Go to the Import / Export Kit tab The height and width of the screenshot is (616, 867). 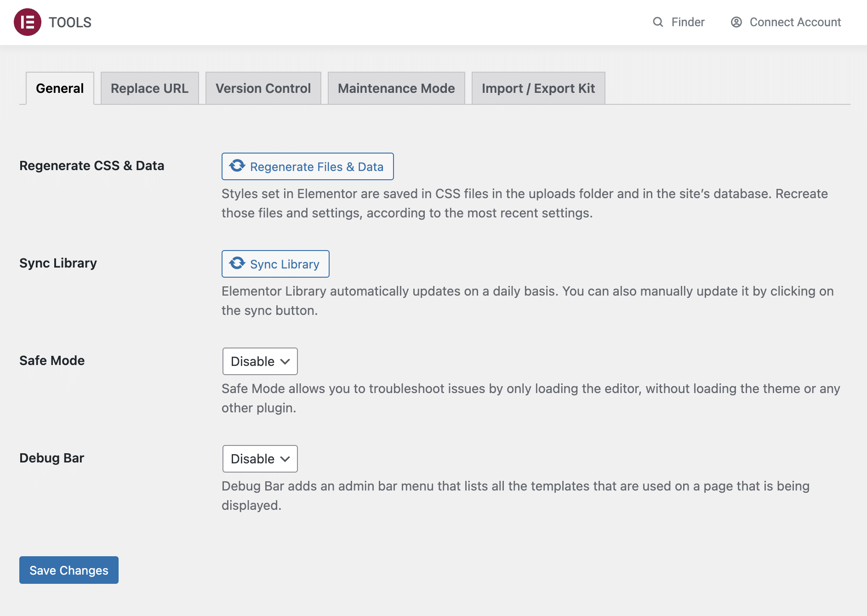(x=538, y=88)
